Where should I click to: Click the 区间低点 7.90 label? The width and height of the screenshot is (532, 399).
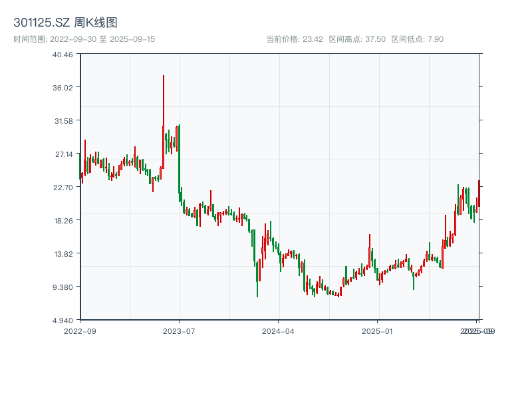pyautogui.click(x=417, y=39)
